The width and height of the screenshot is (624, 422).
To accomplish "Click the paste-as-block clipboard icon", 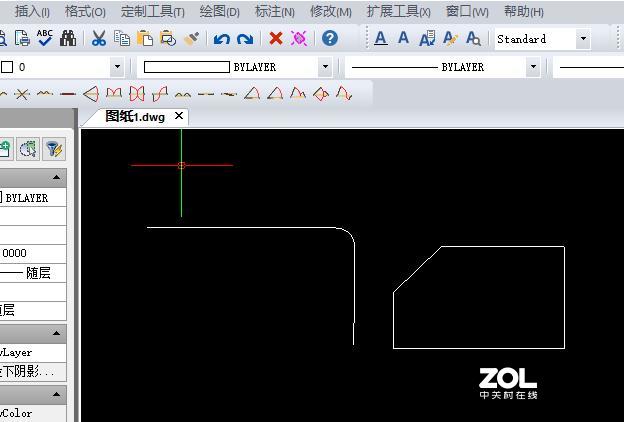I will point(168,38).
